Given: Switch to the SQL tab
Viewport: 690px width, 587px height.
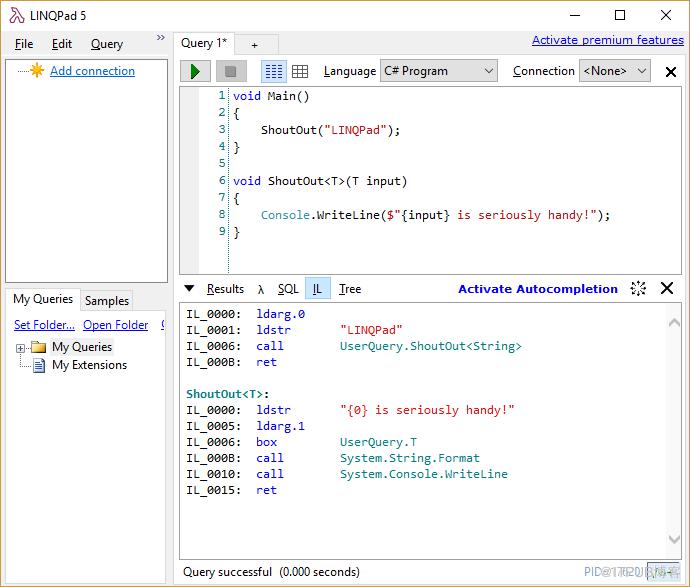Looking at the screenshot, I should (288, 289).
